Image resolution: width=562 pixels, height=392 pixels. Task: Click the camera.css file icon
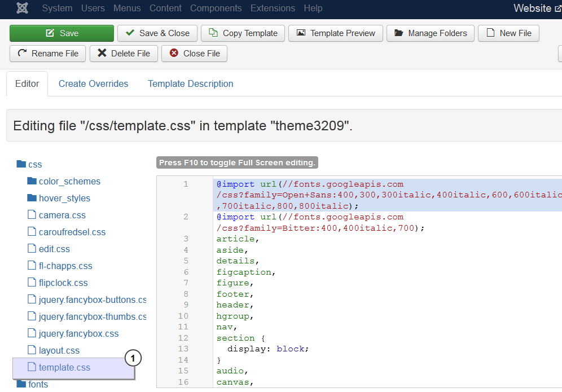[x=32, y=214]
